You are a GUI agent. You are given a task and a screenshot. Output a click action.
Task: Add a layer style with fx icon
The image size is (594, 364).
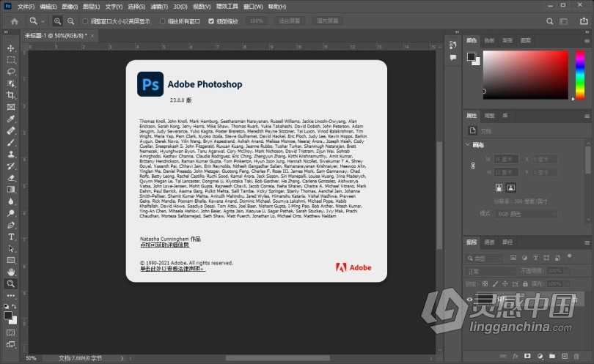[516, 356]
